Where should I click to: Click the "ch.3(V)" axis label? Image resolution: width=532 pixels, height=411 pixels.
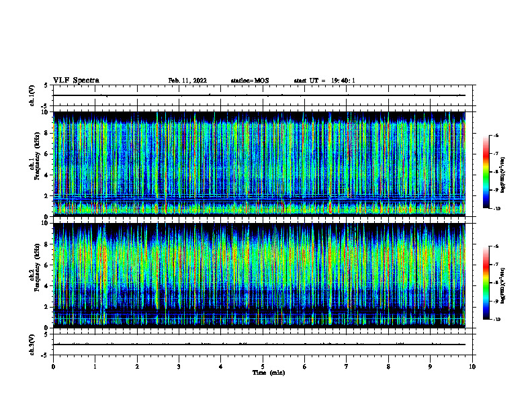[32, 345]
